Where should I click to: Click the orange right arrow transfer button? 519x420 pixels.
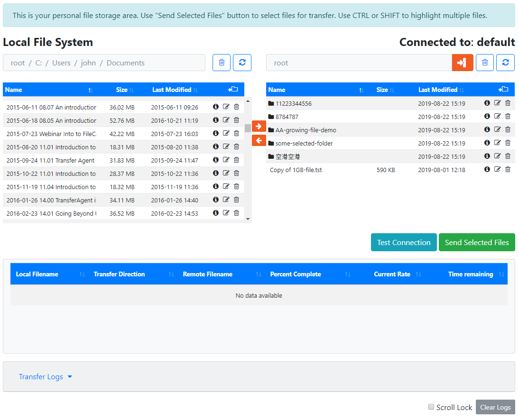259,126
